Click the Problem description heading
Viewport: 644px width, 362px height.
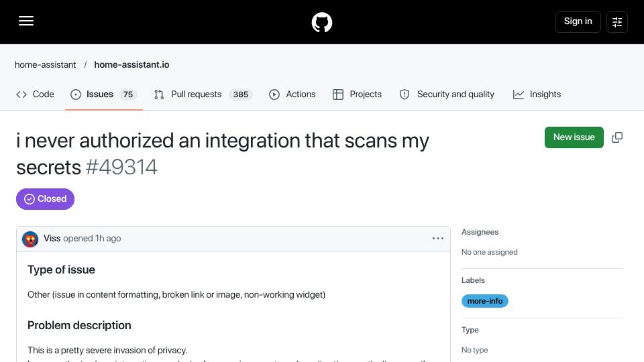point(79,326)
